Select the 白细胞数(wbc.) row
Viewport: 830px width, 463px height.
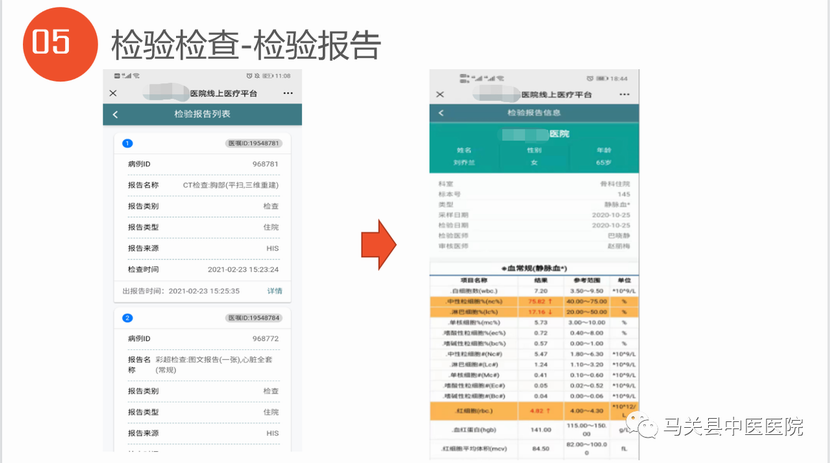point(534,291)
